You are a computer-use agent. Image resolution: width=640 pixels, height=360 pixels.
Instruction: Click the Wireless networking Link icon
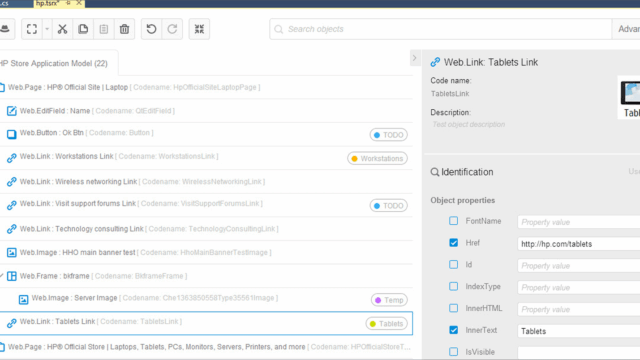point(11,182)
